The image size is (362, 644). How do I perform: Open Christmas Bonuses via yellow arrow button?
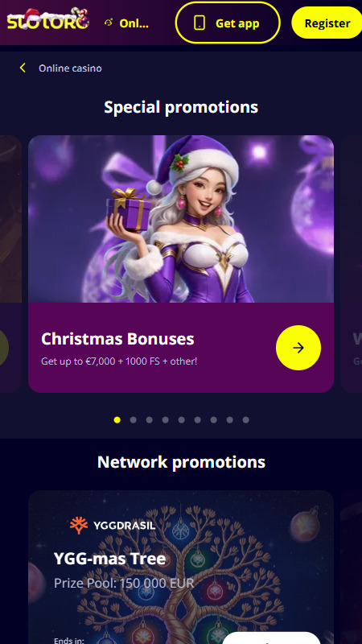(298, 348)
